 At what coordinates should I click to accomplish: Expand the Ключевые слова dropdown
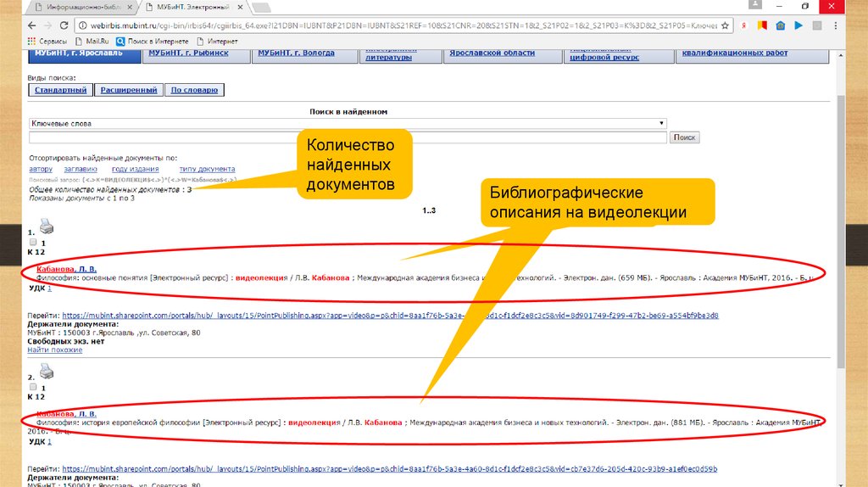point(661,124)
